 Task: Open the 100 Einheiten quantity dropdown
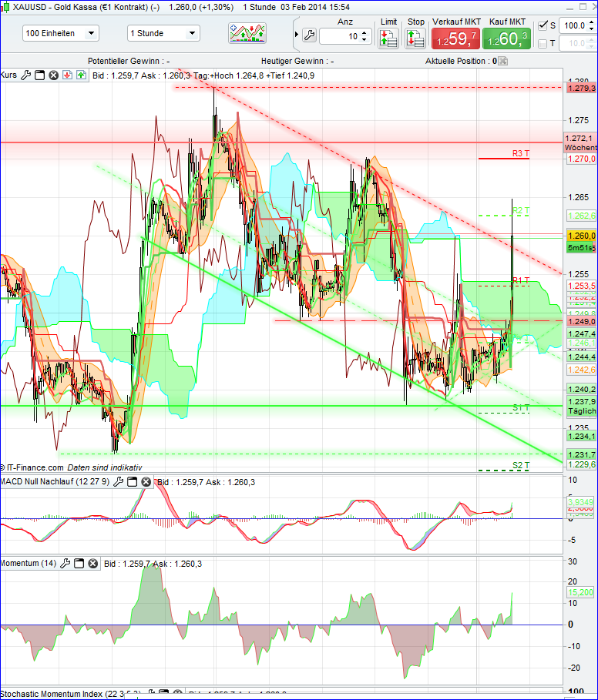coord(61,33)
